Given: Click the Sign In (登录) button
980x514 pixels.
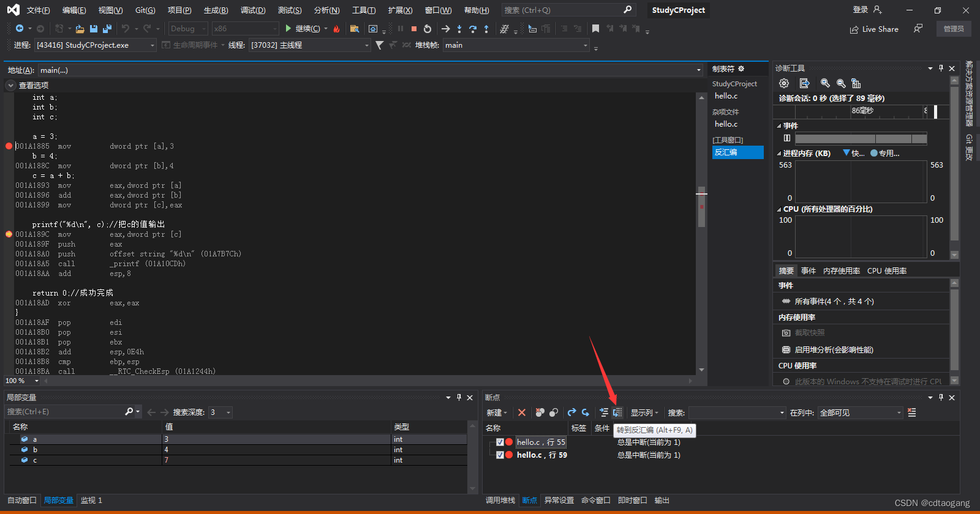Looking at the screenshot, I should (867, 10).
